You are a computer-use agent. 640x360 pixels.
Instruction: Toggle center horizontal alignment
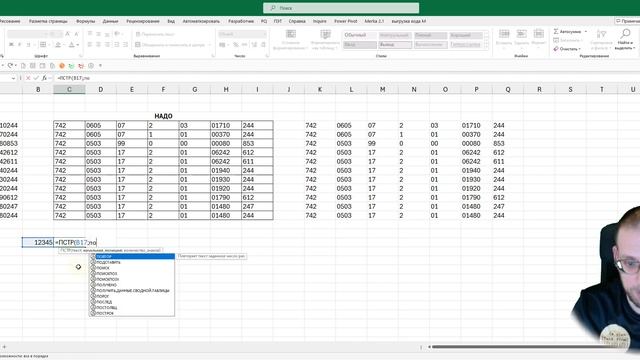point(98,44)
